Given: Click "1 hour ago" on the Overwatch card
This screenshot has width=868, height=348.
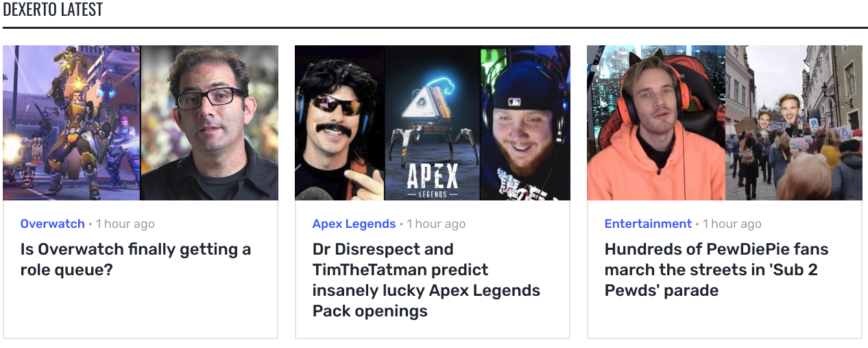Looking at the screenshot, I should (x=125, y=224).
